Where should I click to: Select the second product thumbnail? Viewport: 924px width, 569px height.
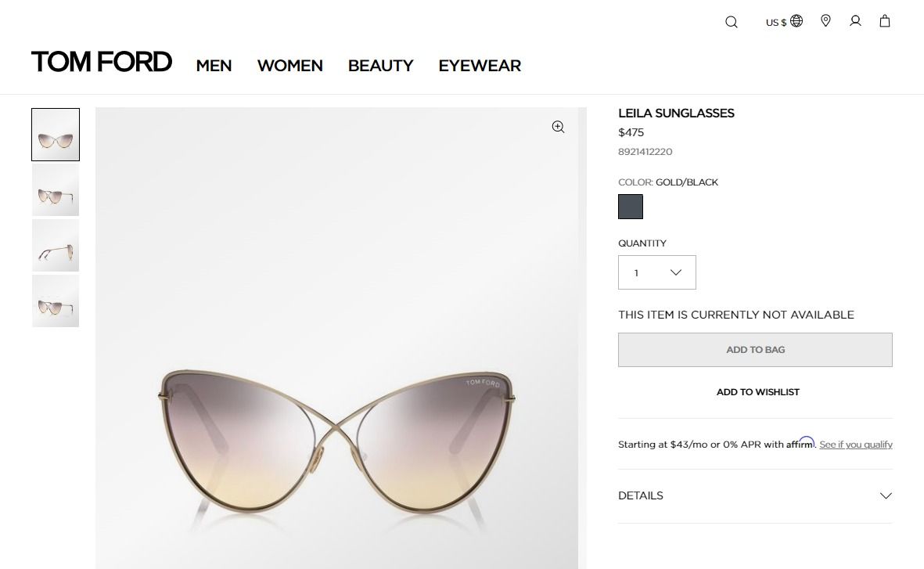pyautogui.click(x=56, y=190)
